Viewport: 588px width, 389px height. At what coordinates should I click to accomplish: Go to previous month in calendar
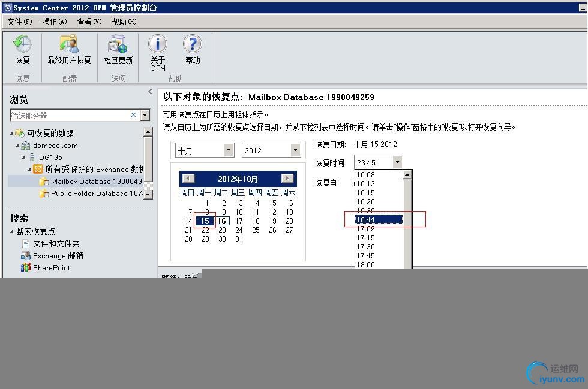point(188,179)
